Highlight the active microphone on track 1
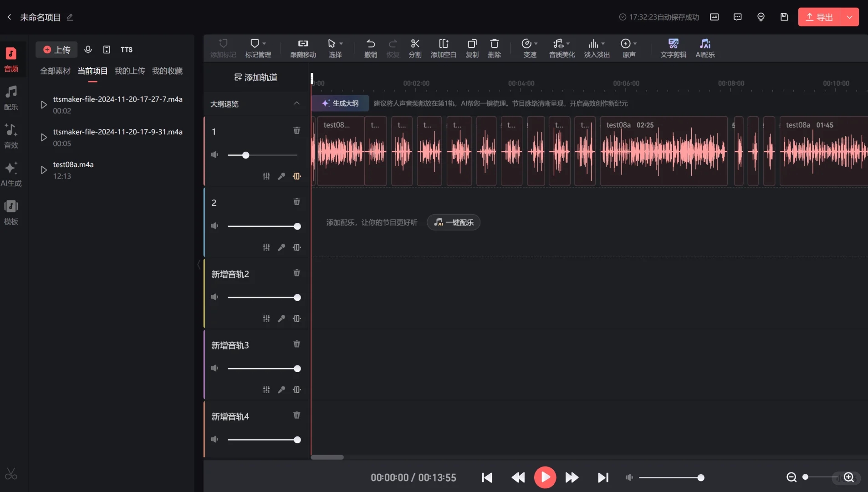 pos(281,176)
